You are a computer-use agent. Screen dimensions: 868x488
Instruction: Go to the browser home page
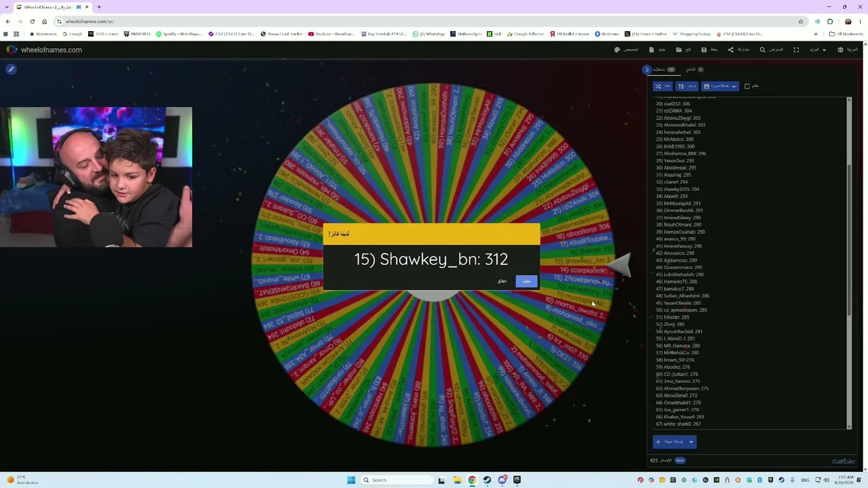pos(44,21)
